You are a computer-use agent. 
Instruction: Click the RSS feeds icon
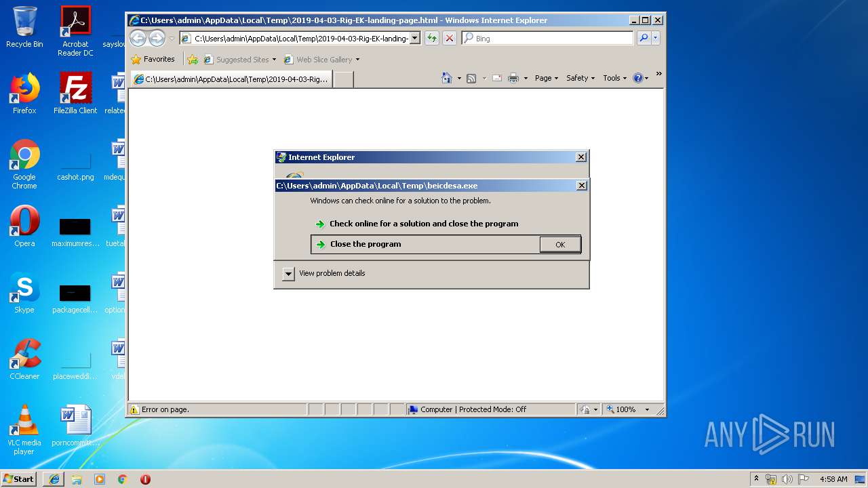(471, 78)
